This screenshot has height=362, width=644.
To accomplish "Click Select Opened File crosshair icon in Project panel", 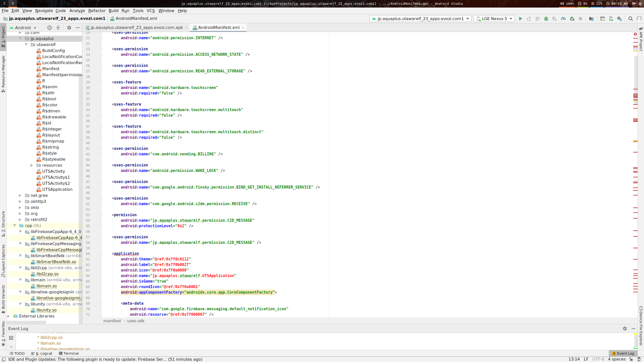I will coord(50,28).
